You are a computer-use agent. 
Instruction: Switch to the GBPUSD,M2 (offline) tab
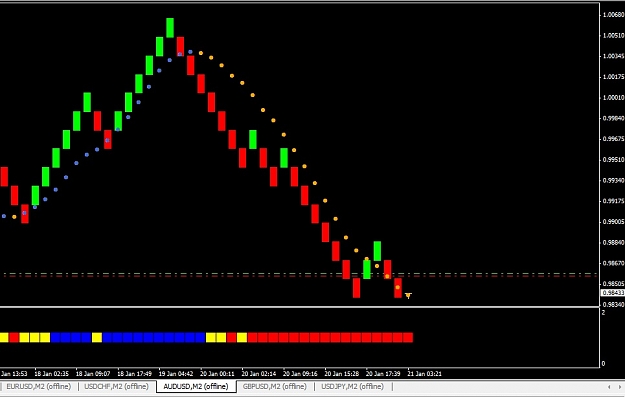pyautogui.click(x=275, y=386)
